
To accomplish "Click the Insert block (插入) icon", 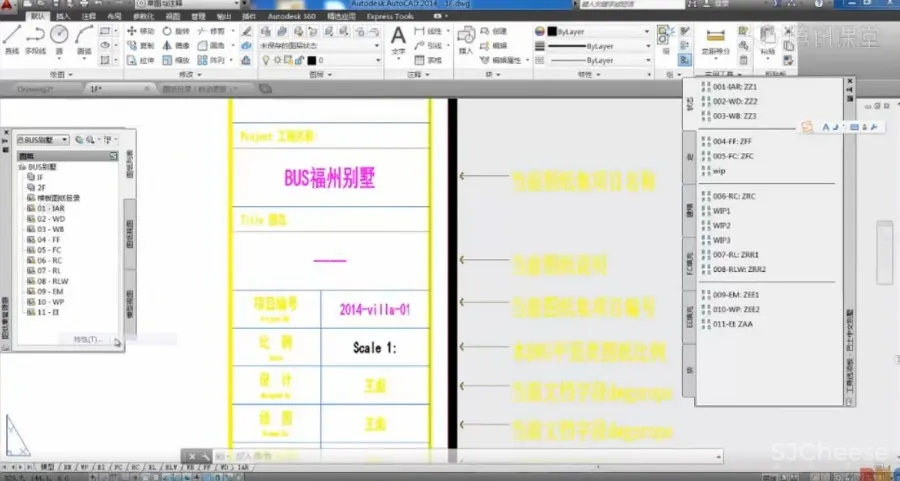I will [x=466, y=38].
